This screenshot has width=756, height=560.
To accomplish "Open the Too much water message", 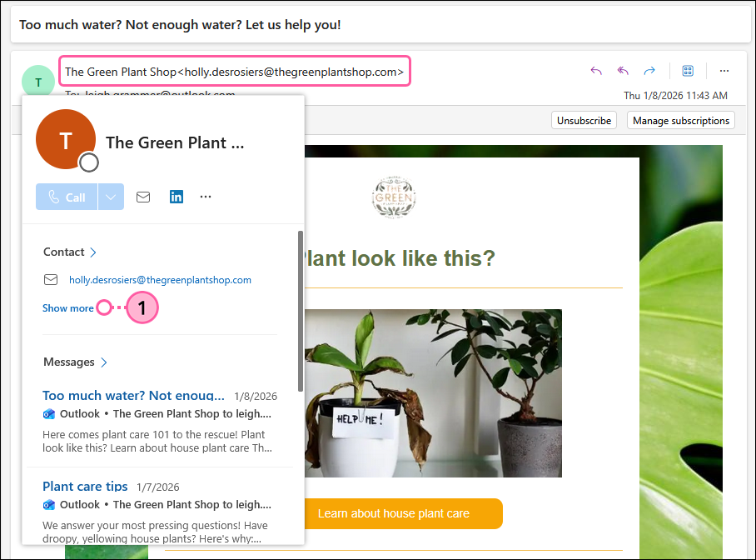I will point(133,395).
